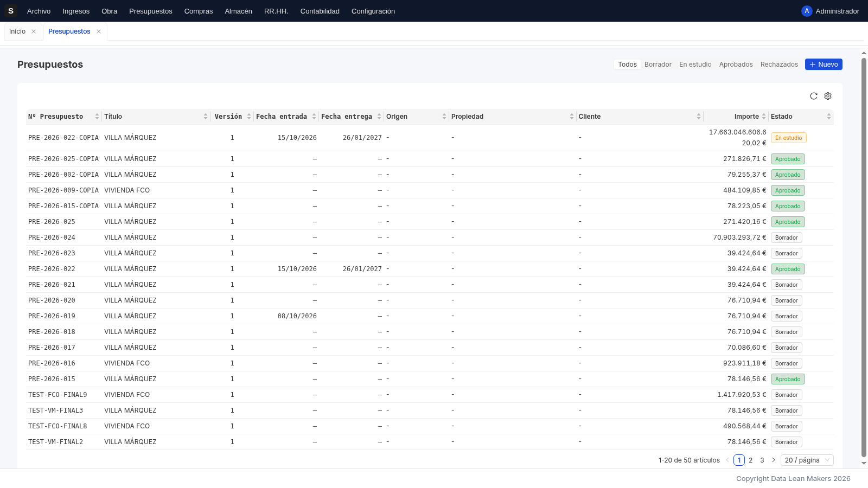Sort by Versión column arrows
The image size is (868, 488).
(x=249, y=117)
